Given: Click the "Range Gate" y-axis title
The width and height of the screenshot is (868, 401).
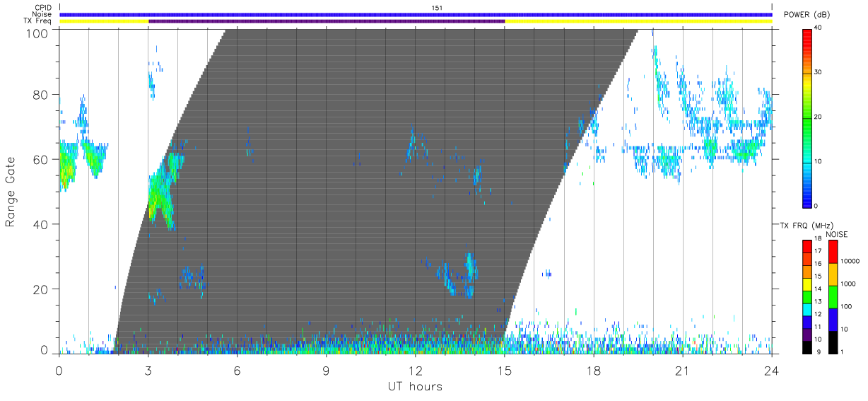Looking at the screenshot, I should coord(10,192).
